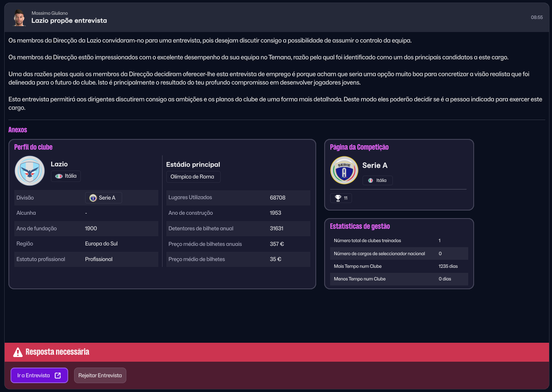Click the 08:55 timestamp
Image resolution: width=552 pixels, height=392 pixels.
tap(537, 18)
